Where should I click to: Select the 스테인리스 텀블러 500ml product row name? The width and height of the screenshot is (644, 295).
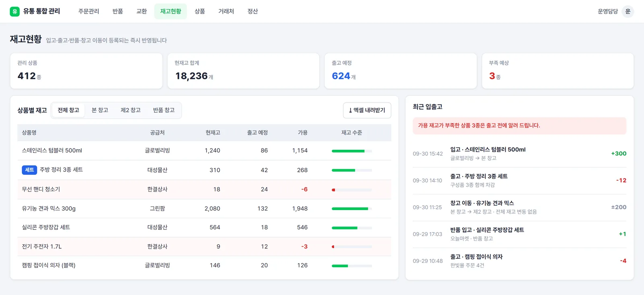click(x=52, y=151)
